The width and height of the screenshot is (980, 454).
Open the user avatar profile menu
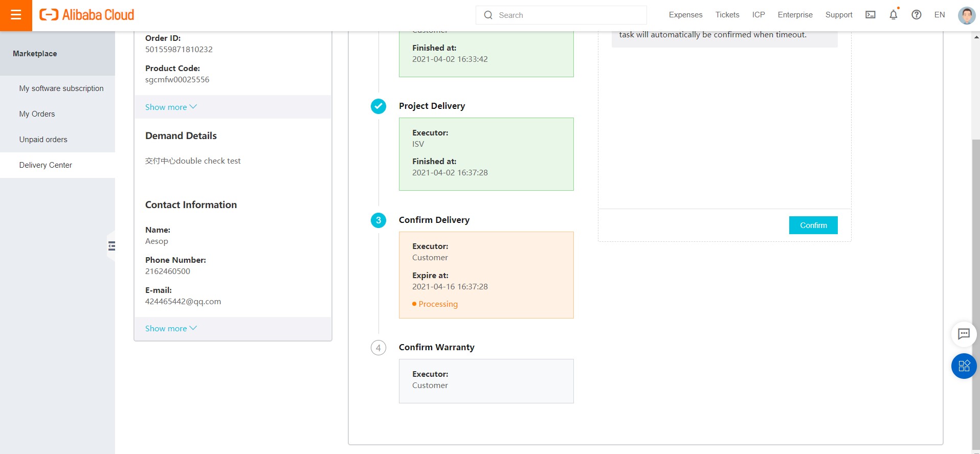pyautogui.click(x=966, y=15)
